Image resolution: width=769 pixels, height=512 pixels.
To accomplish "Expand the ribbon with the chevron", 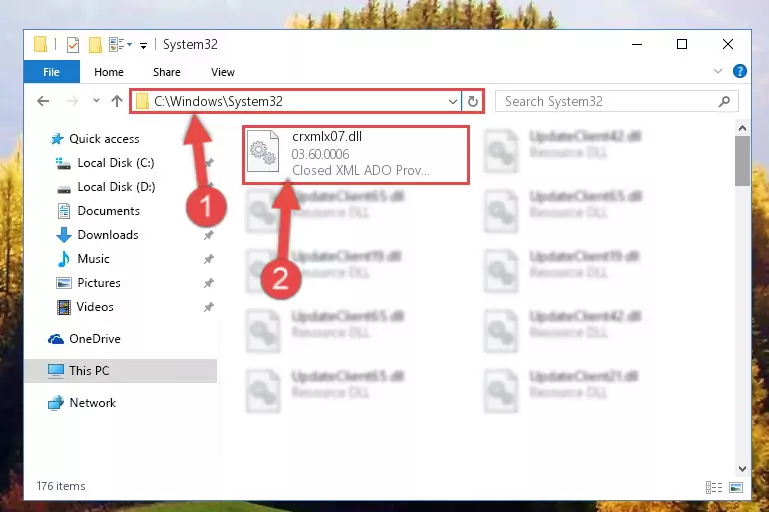I will [718, 71].
